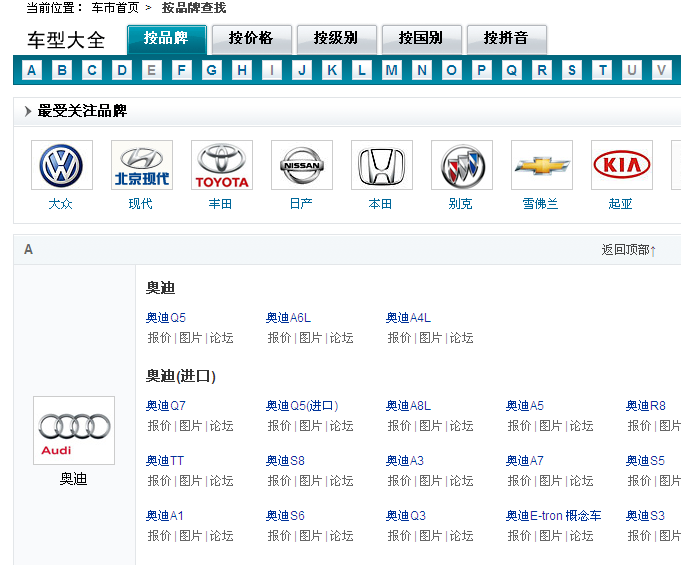This screenshot has width=681, height=565.
Task: Click 返回顶部 link in section A
Action: point(628,250)
